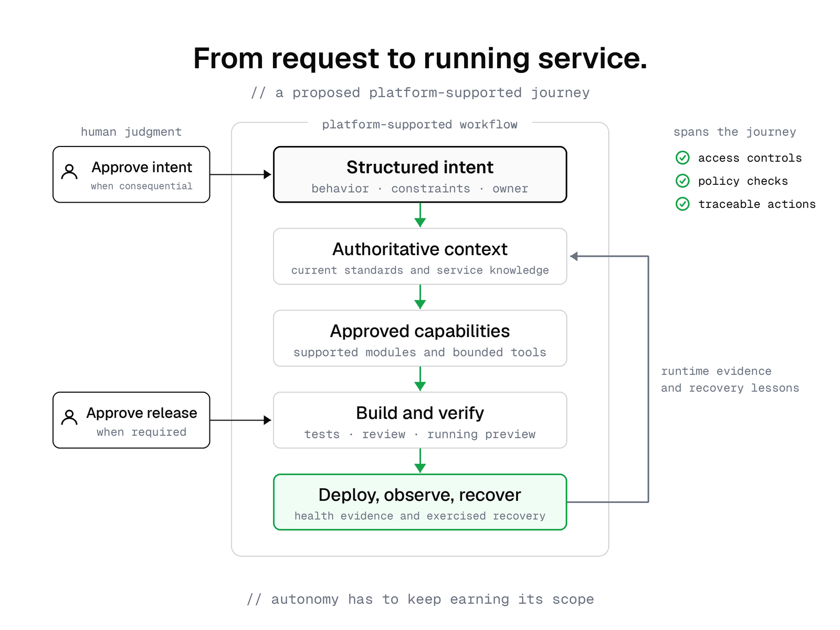Viewport: 840px width, 630px height.
Task: Click 'when required' under Approve release
Action: (142, 432)
